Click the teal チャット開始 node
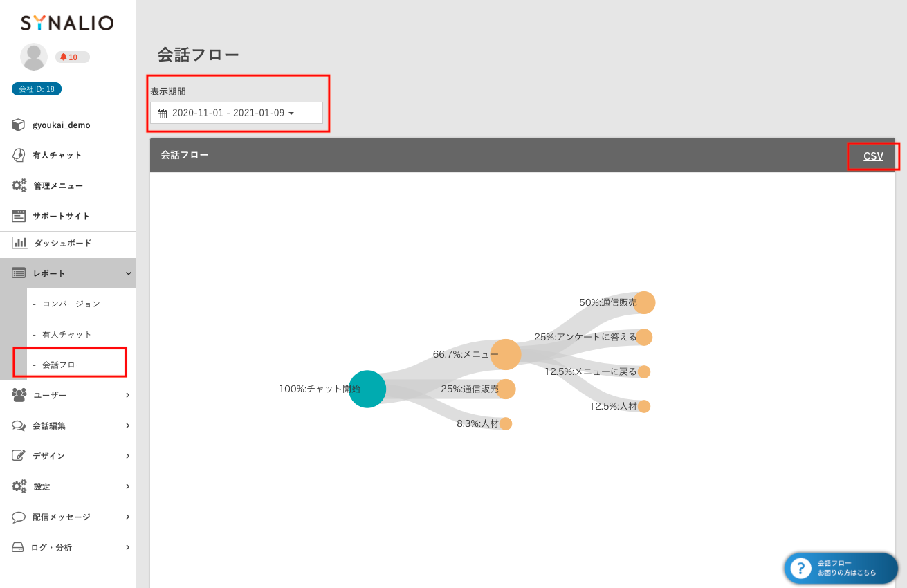Viewport: 907px width, 588px height. [367, 389]
